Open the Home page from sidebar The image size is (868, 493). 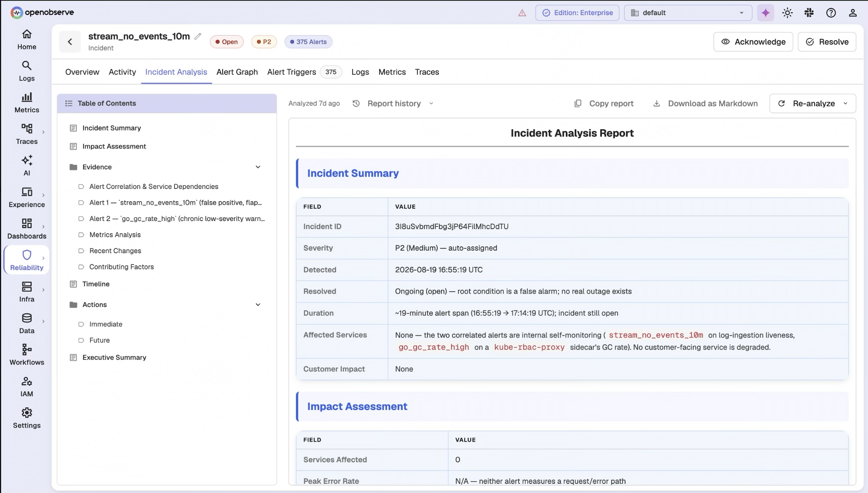(27, 40)
